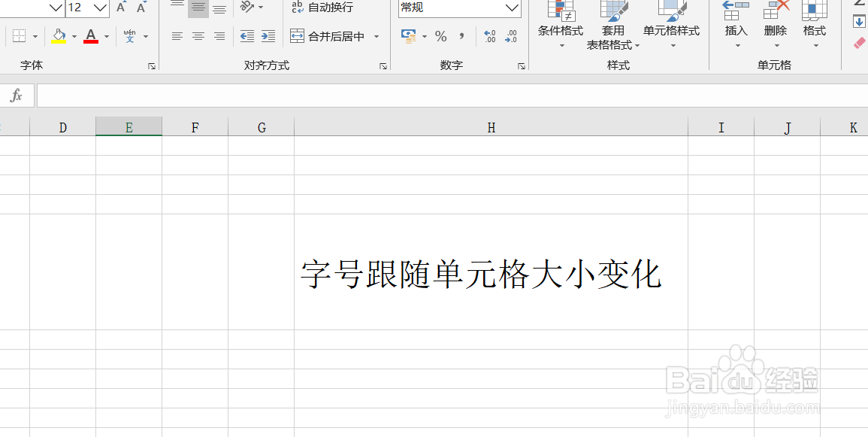Viewport: 868px width, 437px height.
Task: Open the Format Table Style menu (套用表格格式)
Action: (x=613, y=30)
